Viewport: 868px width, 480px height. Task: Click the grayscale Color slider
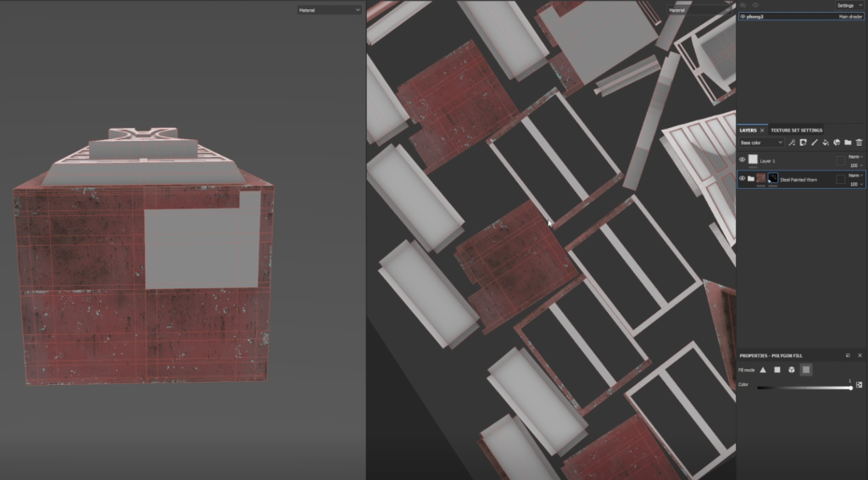pos(804,388)
